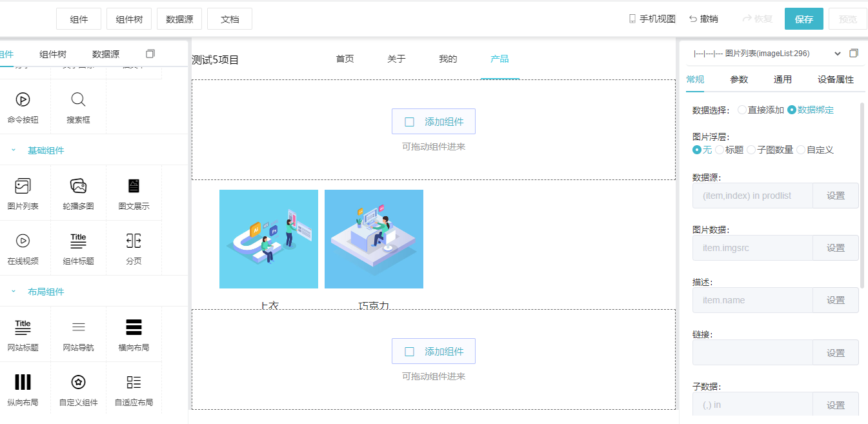Open the 设备属性 properties tab
This screenshot has height=424, width=868.
(836, 79)
